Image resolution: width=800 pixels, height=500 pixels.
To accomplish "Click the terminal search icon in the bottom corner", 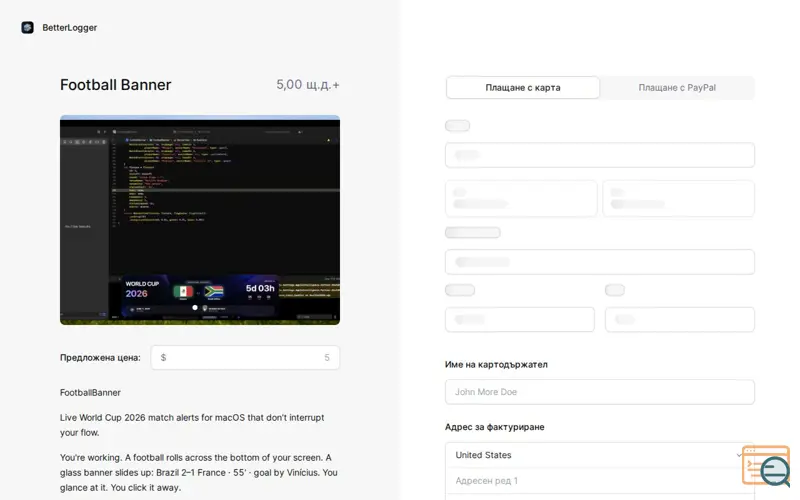I will 766,466.
